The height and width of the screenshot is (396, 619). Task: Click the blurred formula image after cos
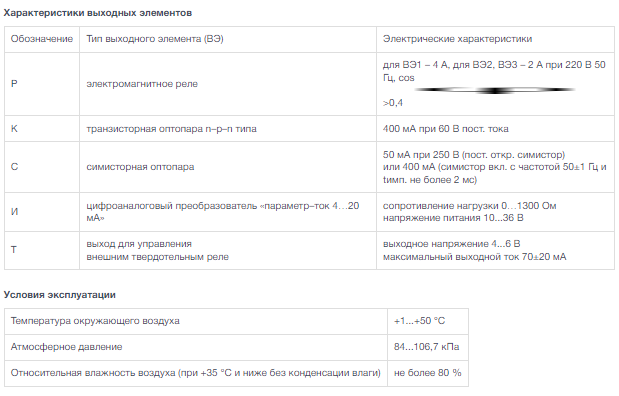point(495,90)
